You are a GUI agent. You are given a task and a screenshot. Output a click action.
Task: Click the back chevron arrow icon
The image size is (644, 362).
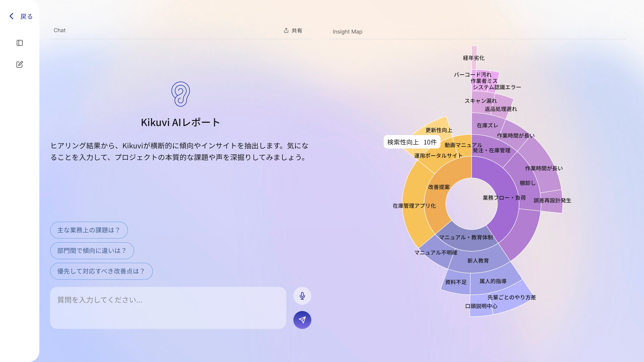(x=11, y=16)
